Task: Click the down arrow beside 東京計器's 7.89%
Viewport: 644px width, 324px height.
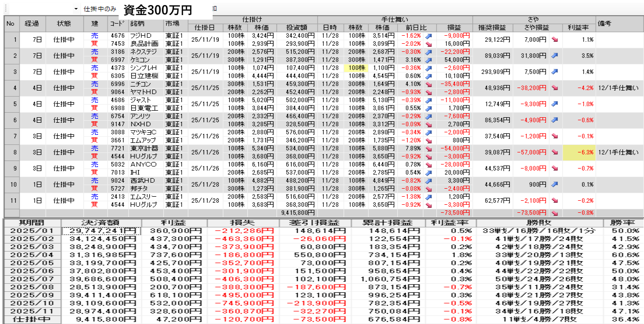Action: pos(429,148)
